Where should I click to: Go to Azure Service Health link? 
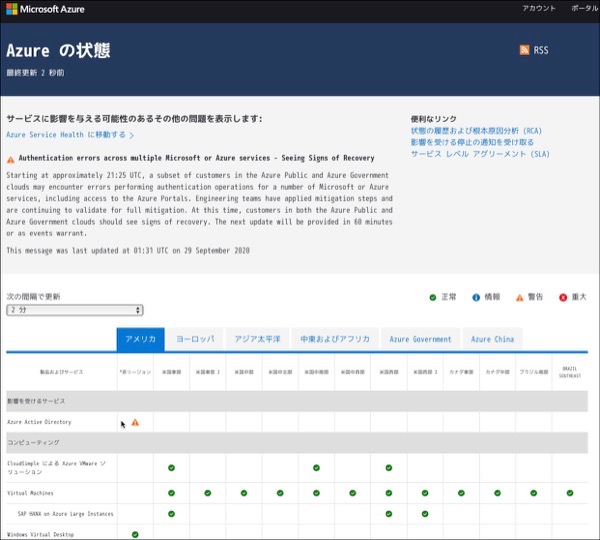(70, 135)
